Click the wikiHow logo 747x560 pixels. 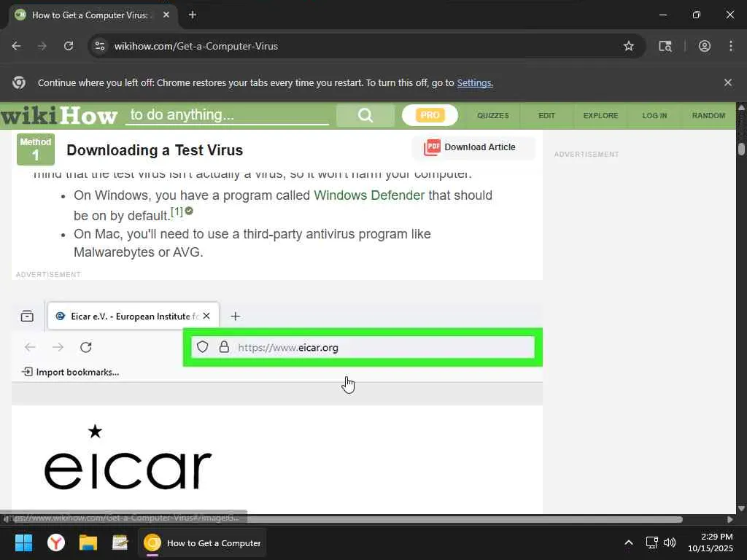pos(59,116)
